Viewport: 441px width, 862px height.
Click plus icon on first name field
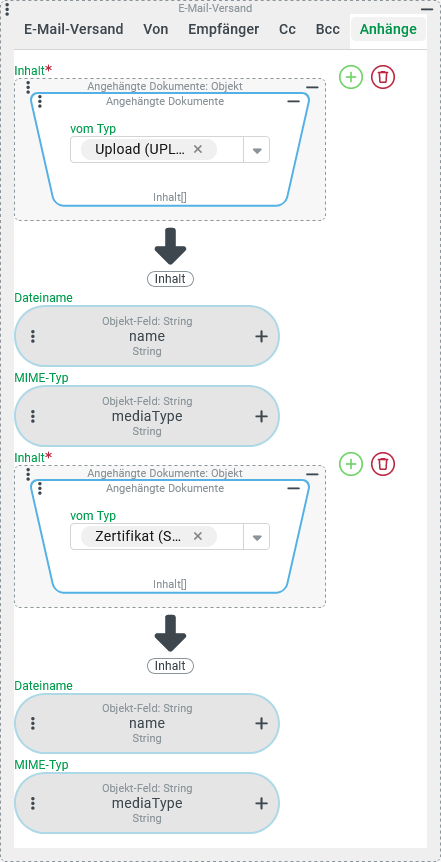point(262,336)
